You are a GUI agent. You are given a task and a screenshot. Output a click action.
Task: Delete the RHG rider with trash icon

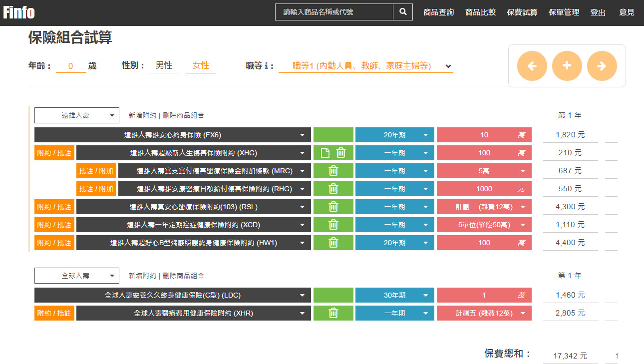tap(333, 189)
